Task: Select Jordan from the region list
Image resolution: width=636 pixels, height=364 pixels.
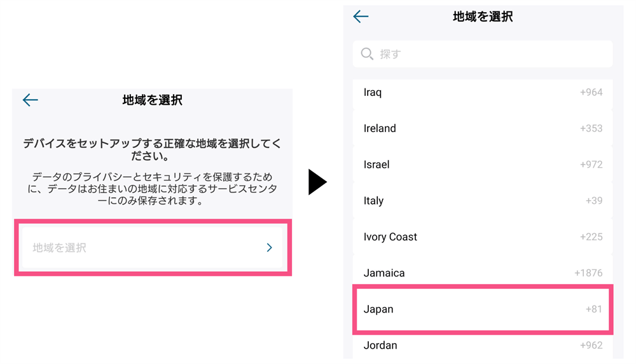Action: click(x=483, y=346)
